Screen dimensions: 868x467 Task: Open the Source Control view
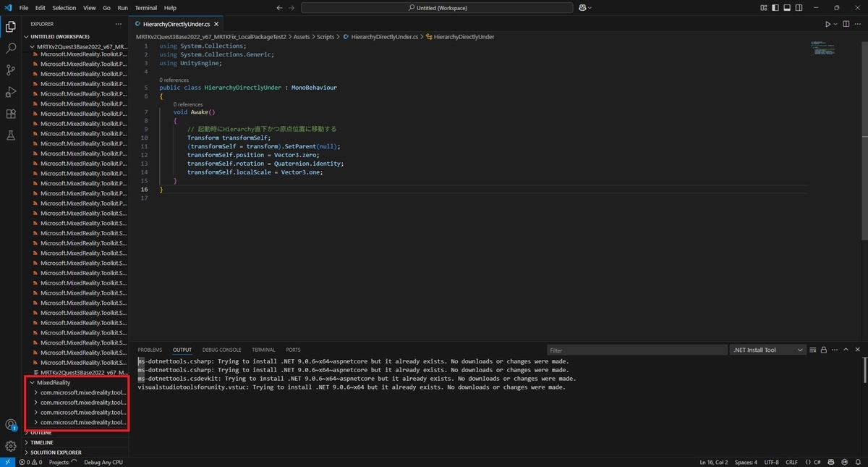pyautogui.click(x=10, y=70)
